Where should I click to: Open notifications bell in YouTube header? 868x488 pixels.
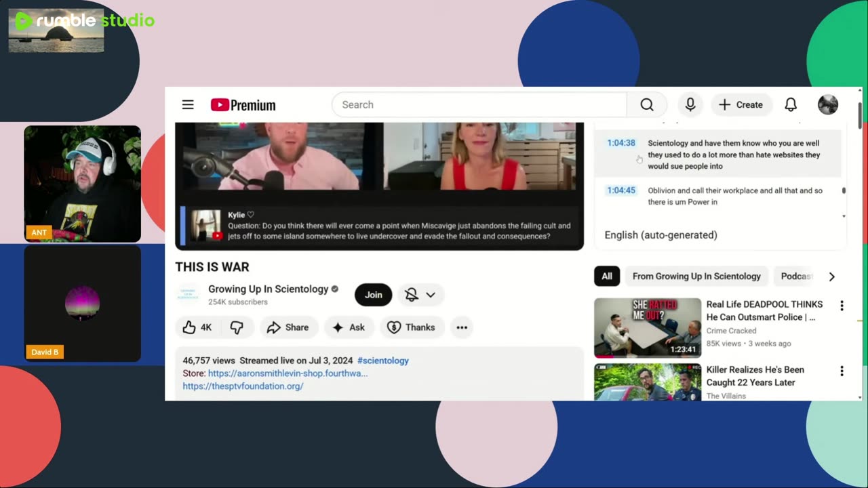click(x=791, y=104)
